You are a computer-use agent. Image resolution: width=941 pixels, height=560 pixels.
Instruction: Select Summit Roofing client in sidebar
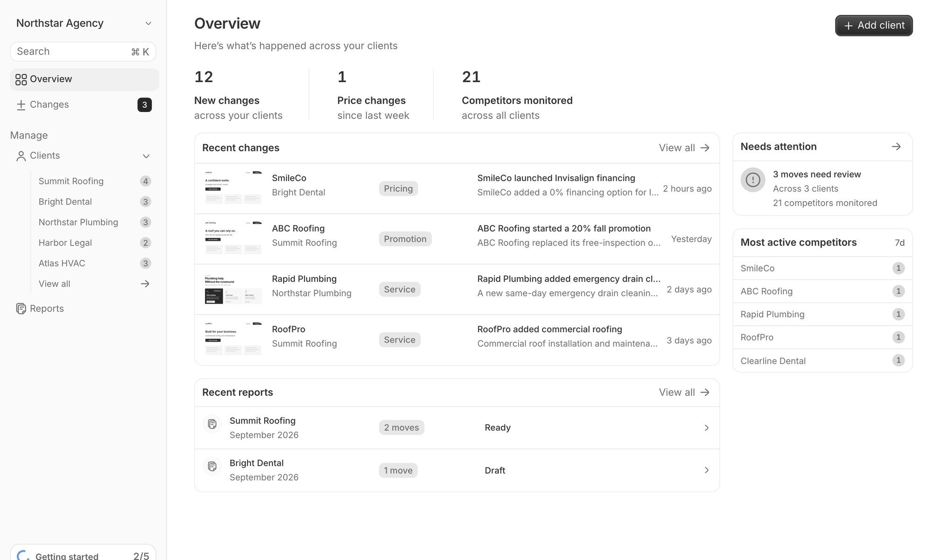point(95,181)
